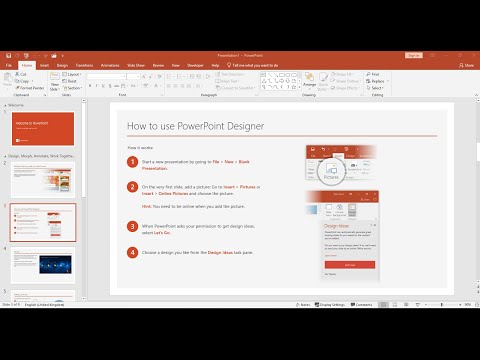Click Display Settings in status bar
The height and width of the screenshot is (360, 480).
[330, 305]
